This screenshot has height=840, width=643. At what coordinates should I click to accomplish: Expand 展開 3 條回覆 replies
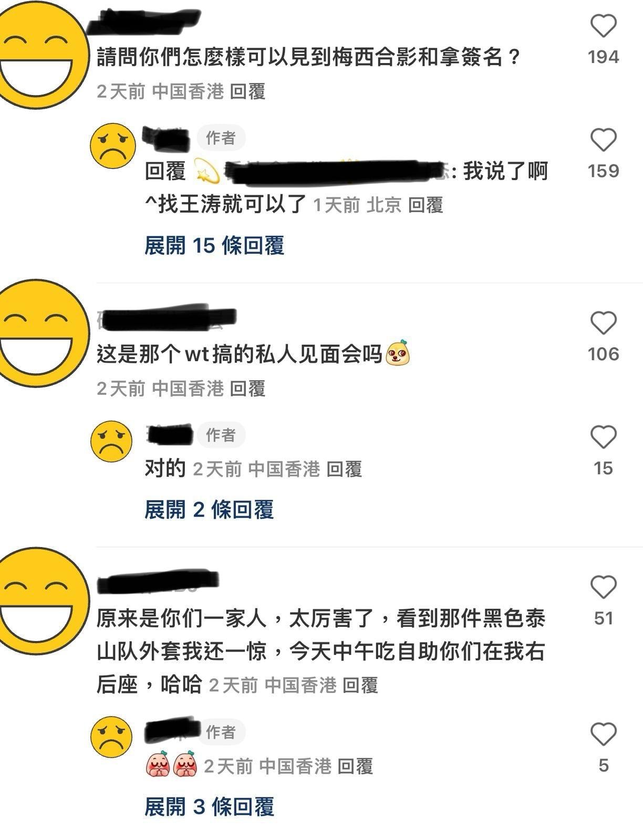pyautogui.click(x=209, y=806)
